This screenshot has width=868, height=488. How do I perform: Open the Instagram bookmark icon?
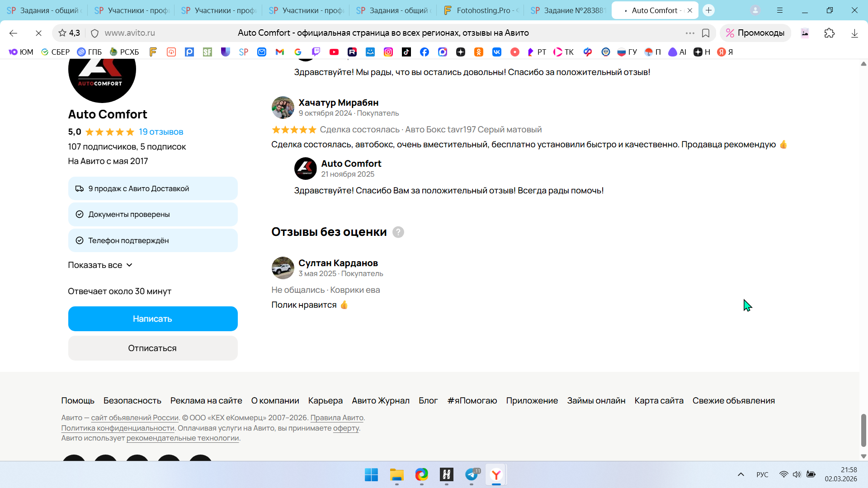[x=388, y=52]
